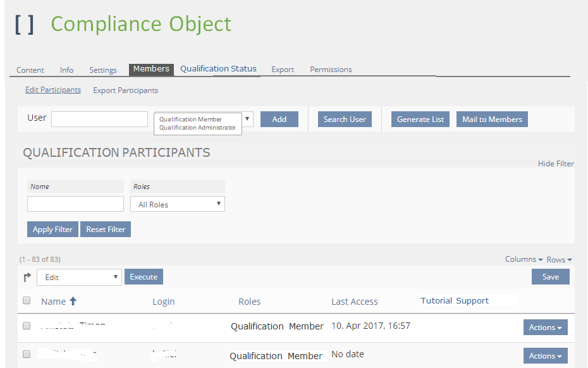Click the Hide Filter link

556,164
